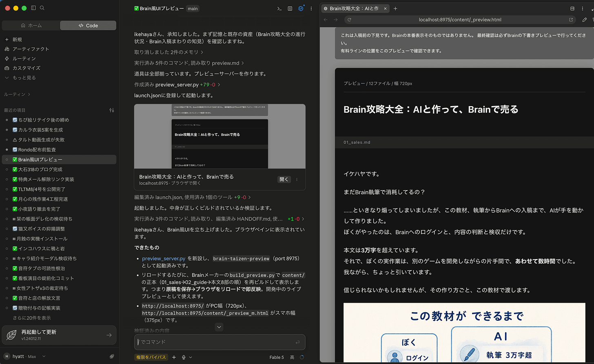The width and height of the screenshot is (594, 364).
Task: Click the upload icon beside the terminal icon
Action: 290,8
